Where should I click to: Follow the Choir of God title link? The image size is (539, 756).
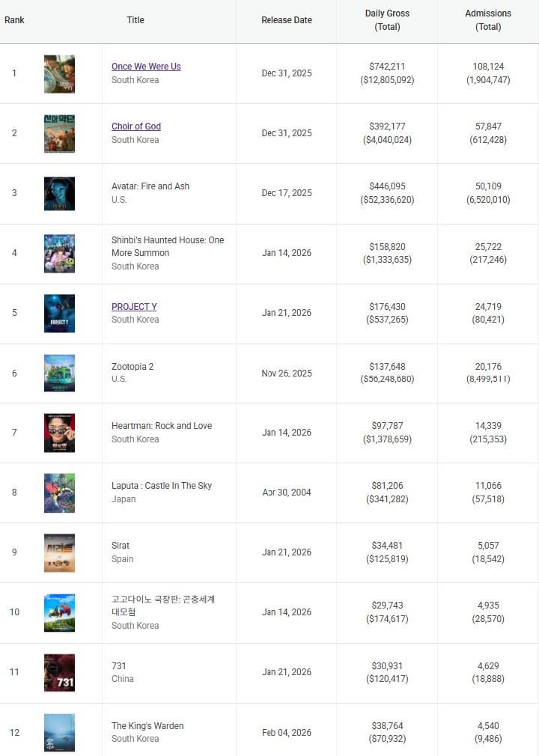(x=136, y=126)
